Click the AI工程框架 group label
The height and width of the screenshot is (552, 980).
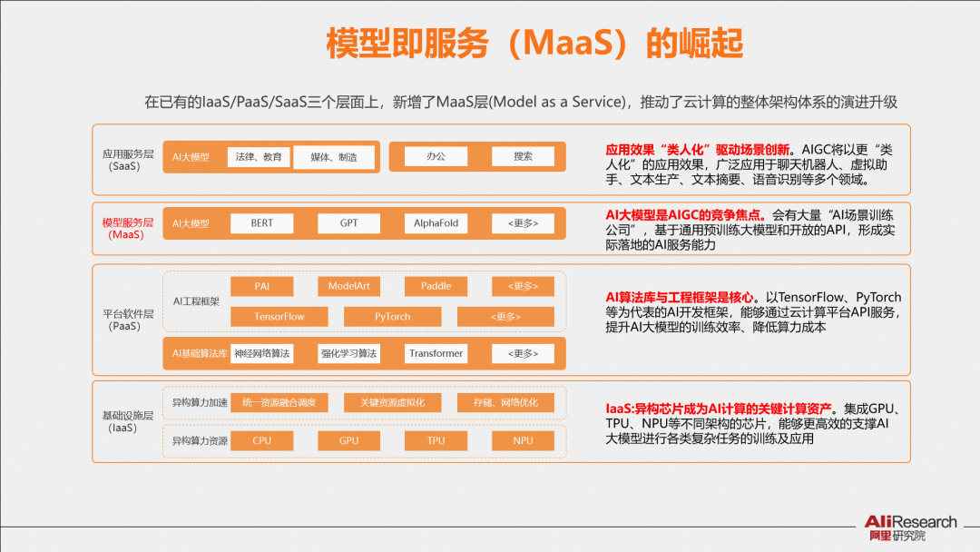[x=196, y=301]
